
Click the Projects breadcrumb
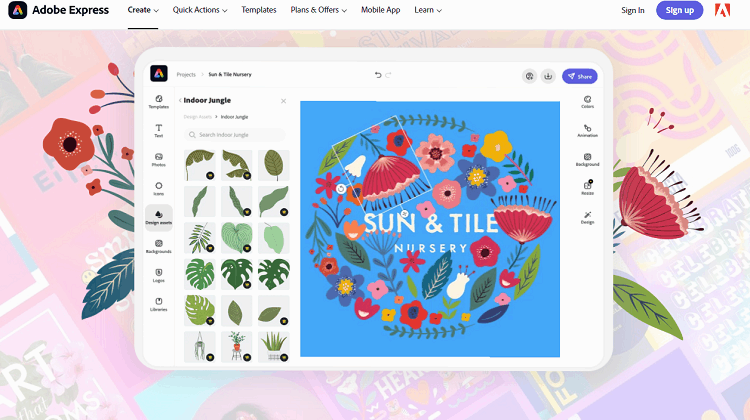[186, 75]
